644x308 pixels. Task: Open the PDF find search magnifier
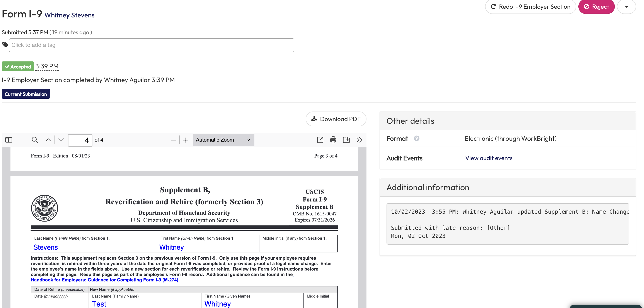[x=35, y=140]
